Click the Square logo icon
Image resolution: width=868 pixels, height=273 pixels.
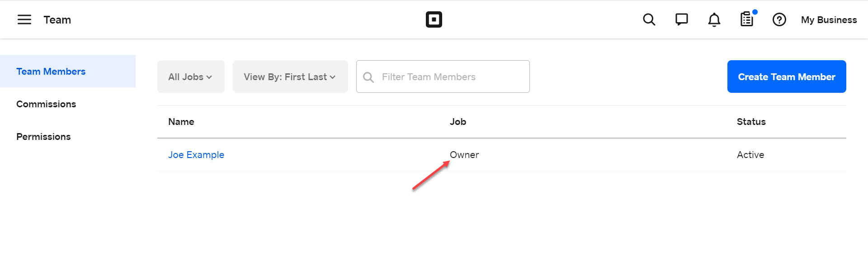point(434,19)
